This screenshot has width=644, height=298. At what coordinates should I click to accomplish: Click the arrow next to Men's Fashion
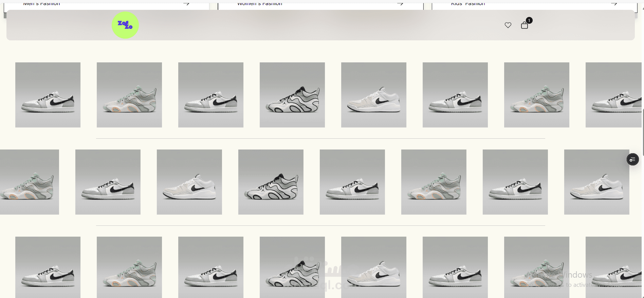pos(186,4)
